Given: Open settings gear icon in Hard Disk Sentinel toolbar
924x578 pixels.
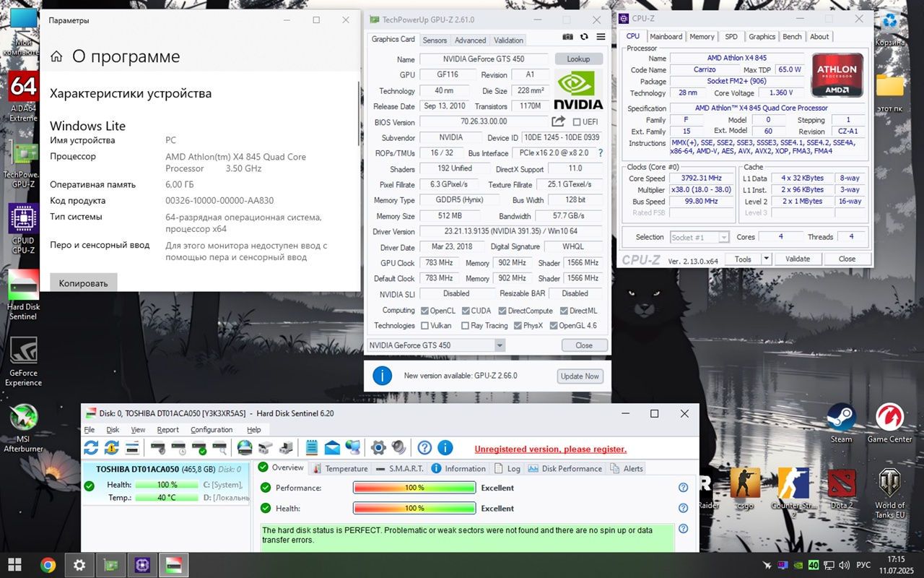Looking at the screenshot, I should tap(378, 448).
